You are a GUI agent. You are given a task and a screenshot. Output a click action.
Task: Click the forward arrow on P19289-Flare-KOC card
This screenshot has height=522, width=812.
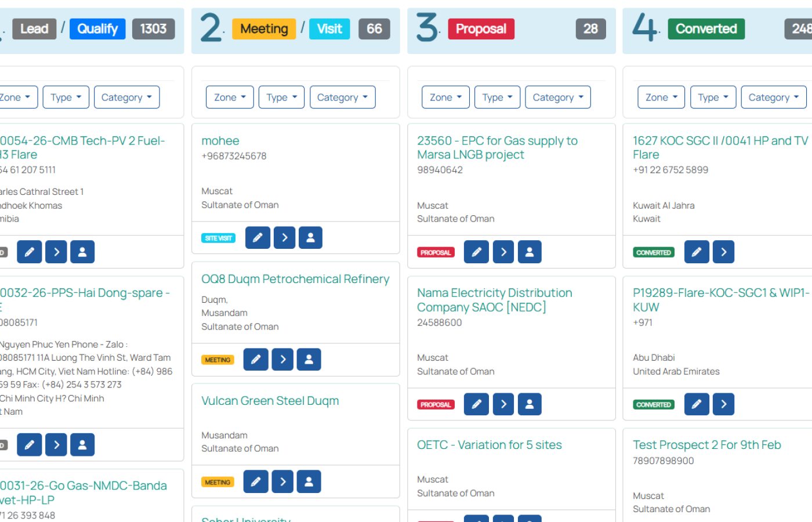pos(723,404)
